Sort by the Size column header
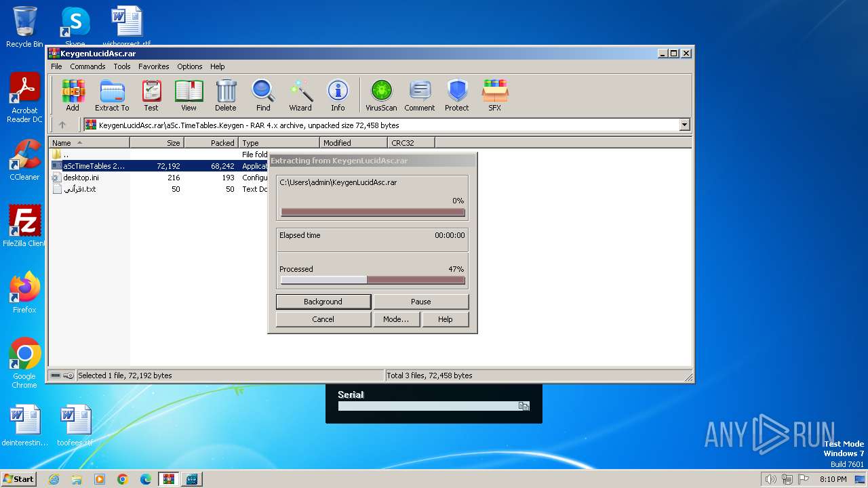This screenshot has height=488, width=868. (x=157, y=142)
